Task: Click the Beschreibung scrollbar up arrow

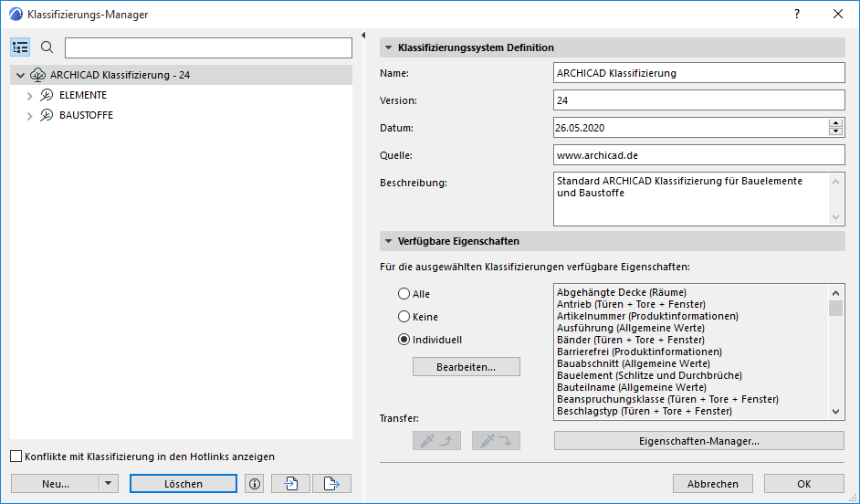Action: tap(835, 182)
